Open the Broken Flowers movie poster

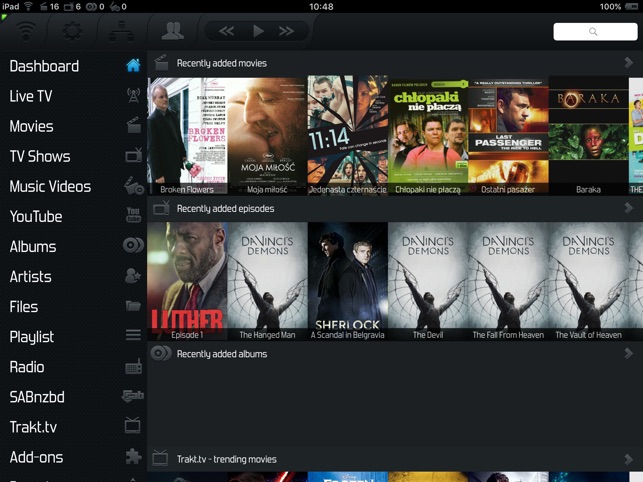coord(186,134)
